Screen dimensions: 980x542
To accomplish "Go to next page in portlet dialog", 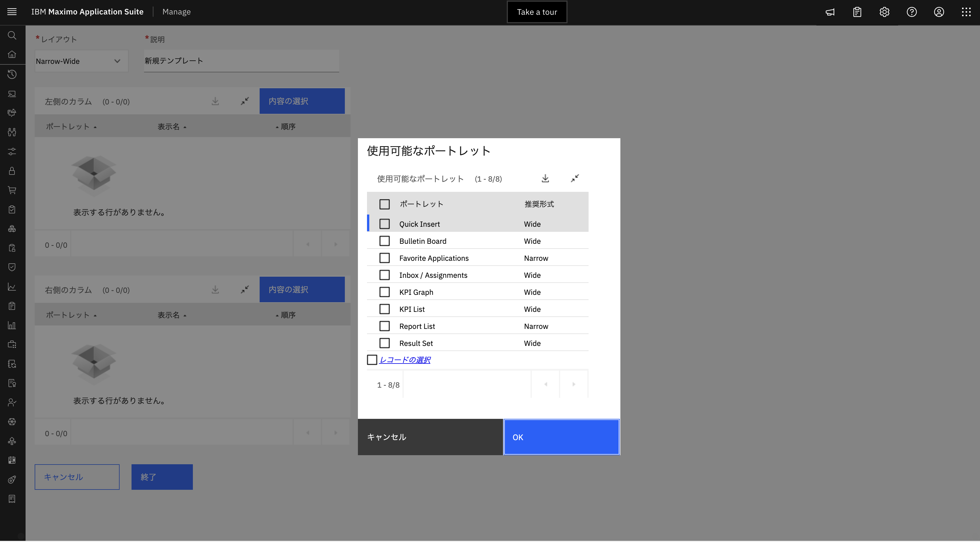I will (x=573, y=385).
